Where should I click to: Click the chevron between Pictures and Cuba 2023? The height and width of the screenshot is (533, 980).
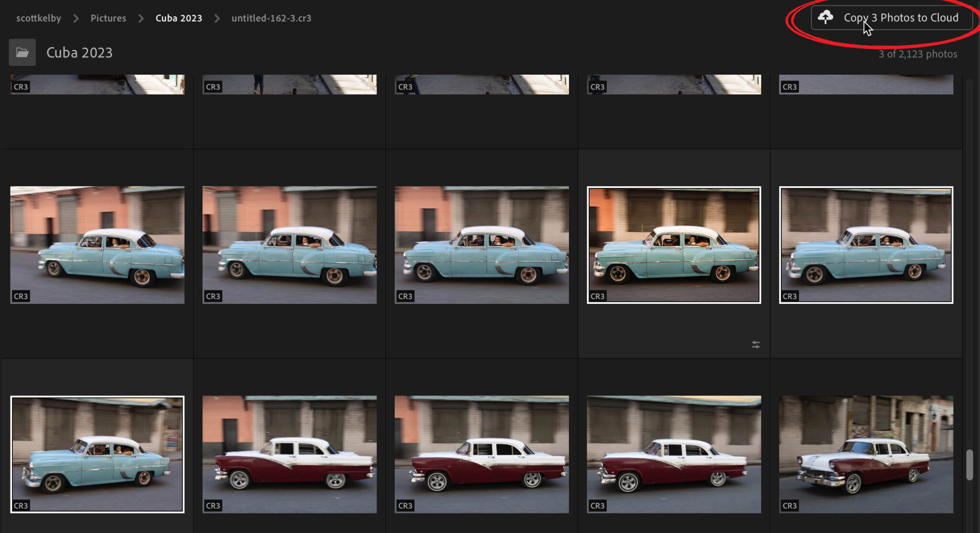coord(141,18)
